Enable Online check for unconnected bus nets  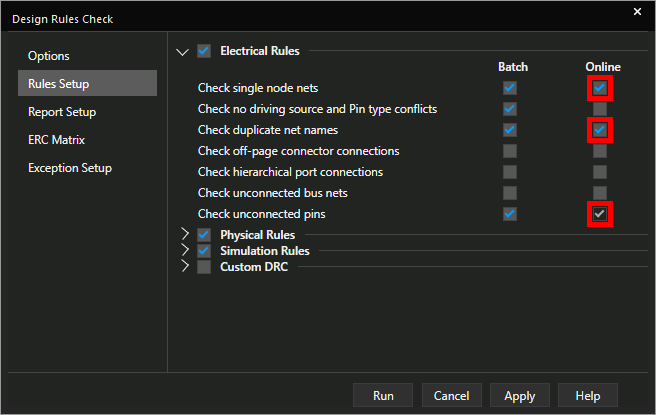pos(599,193)
